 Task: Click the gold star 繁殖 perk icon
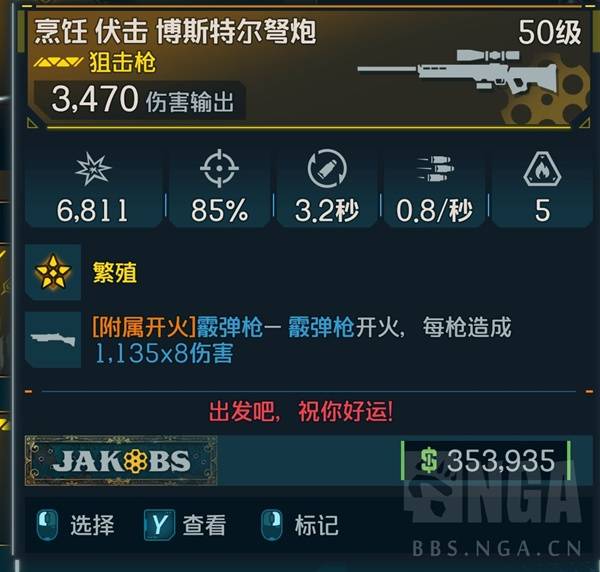coord(53,272)
